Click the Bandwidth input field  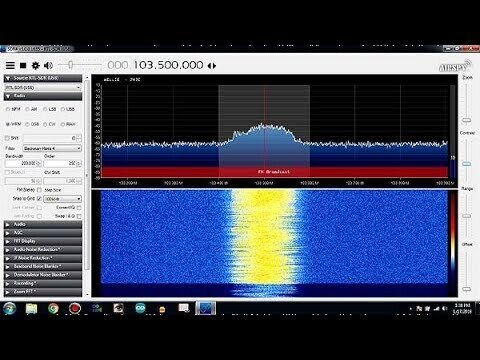(21, 163)
